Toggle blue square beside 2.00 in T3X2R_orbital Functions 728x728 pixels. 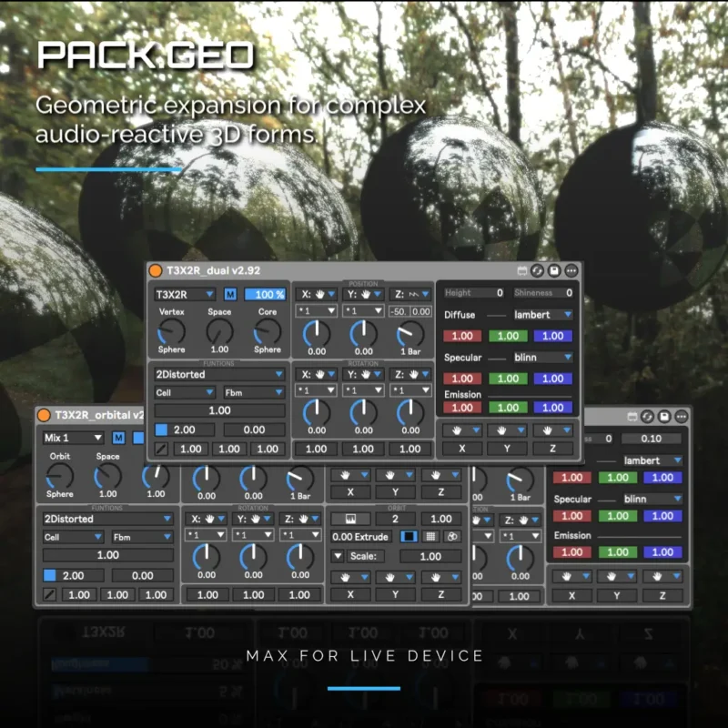pos(50,576)
